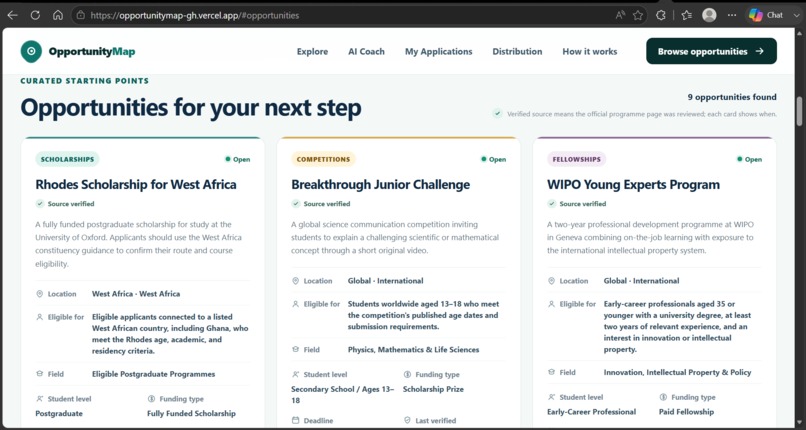Click 'Paid Fellowship' funding value
This screenshot has height=430, width=806.
click(x=686, y=412)
